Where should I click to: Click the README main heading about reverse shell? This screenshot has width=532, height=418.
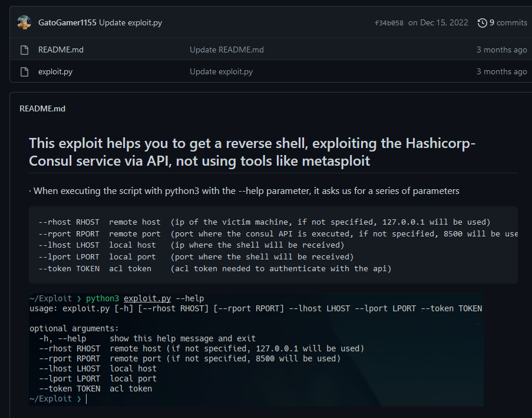252,152
